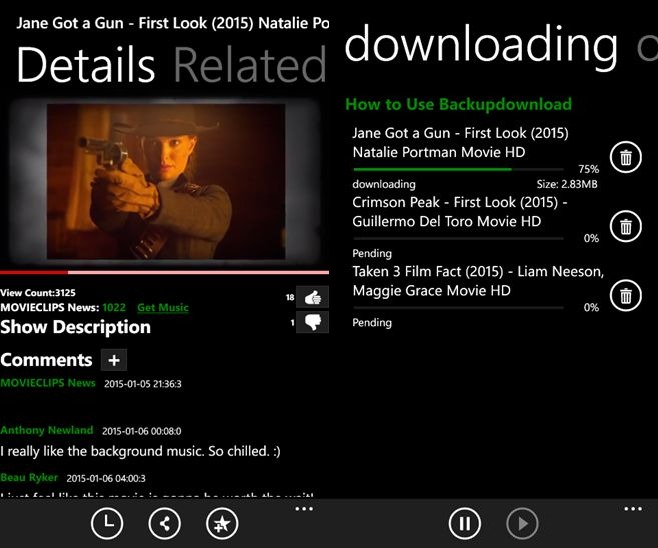
Task: Tap the thumbs up like button
Action: pos(313,297)
